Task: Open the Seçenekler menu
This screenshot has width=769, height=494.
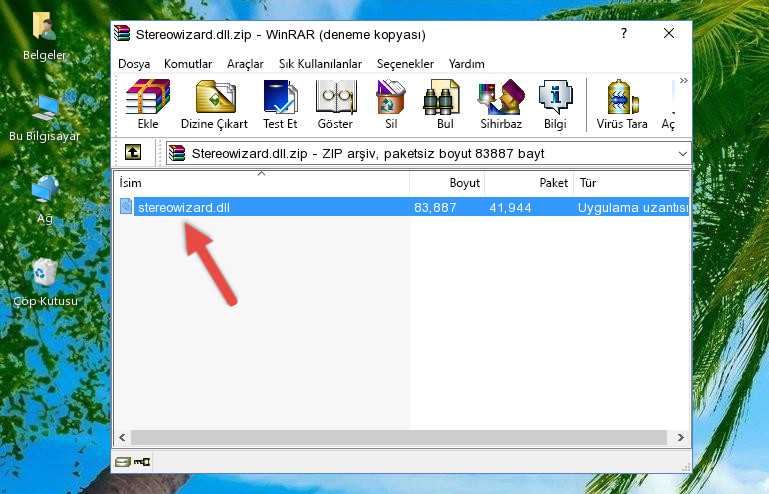Action: point(405,64)
